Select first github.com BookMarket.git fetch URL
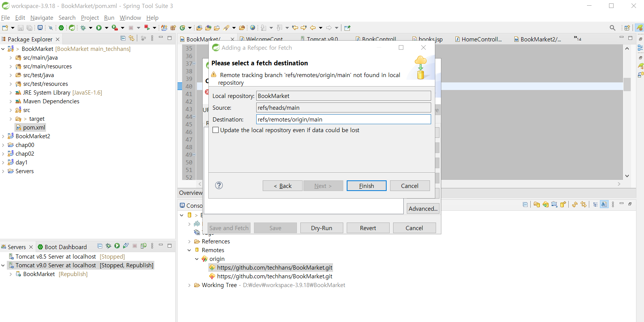Screen dimensions: 644x322 click(271, 268)
